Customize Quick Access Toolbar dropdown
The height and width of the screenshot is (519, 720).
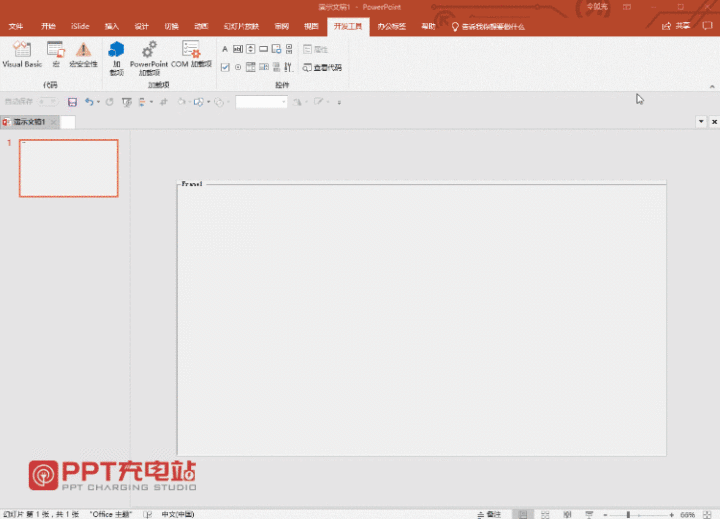click(x=339, y=102)
